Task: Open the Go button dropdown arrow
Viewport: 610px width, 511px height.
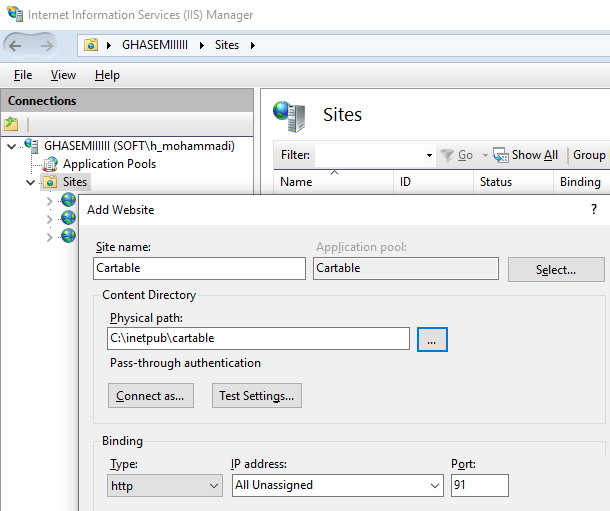Action: pyautogui.click(x=485, y=155)
